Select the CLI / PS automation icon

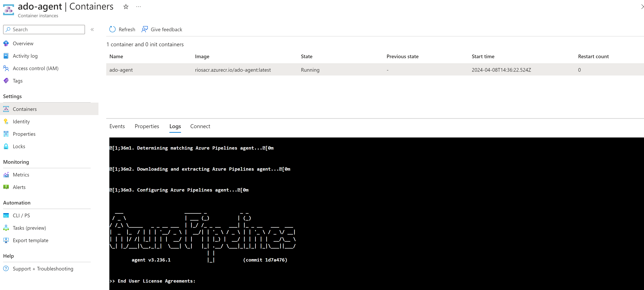(x=7, y=215)
